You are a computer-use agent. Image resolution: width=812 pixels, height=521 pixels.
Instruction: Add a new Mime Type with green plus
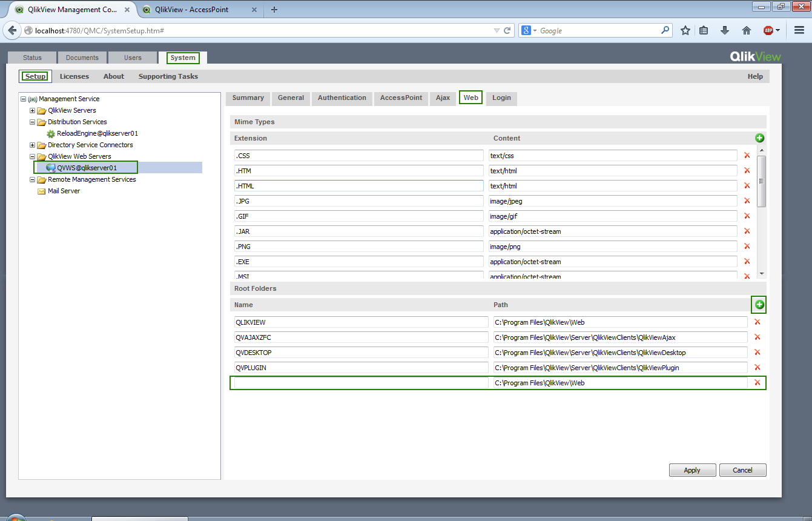click(759, 138)
